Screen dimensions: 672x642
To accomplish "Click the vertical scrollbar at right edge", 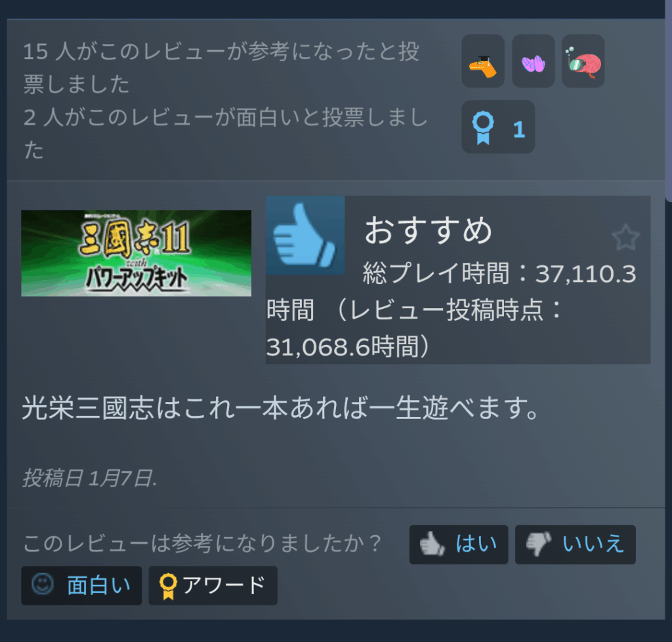I will pos(669,100).
